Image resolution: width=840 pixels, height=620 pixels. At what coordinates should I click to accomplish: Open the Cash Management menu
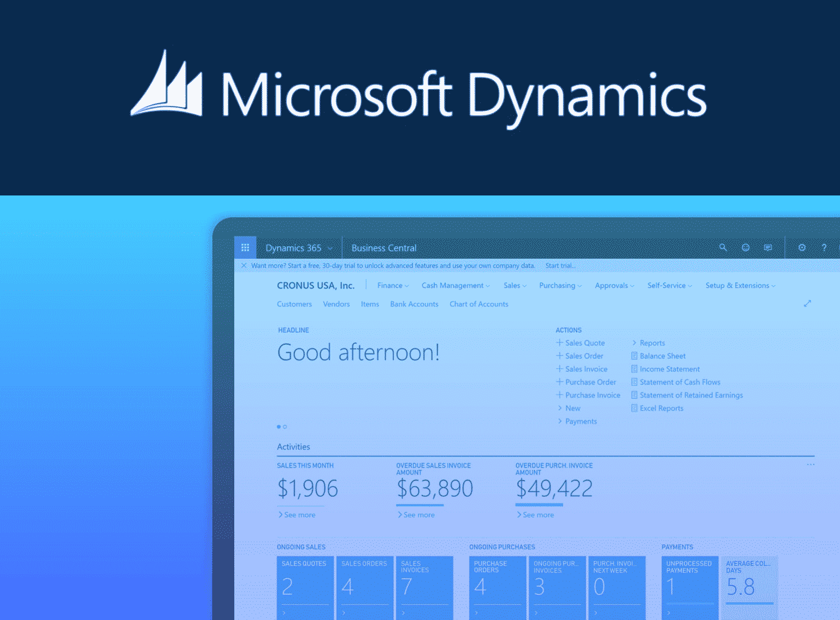coord(456,286)
